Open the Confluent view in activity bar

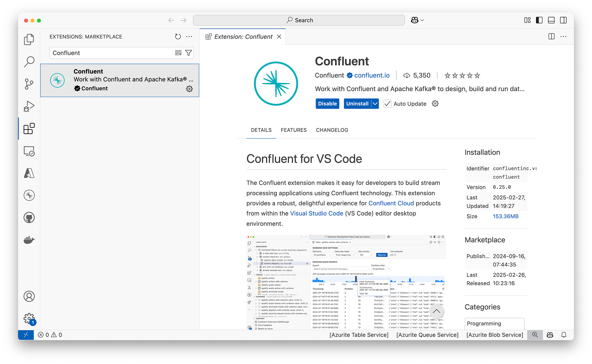pos(29,195)
